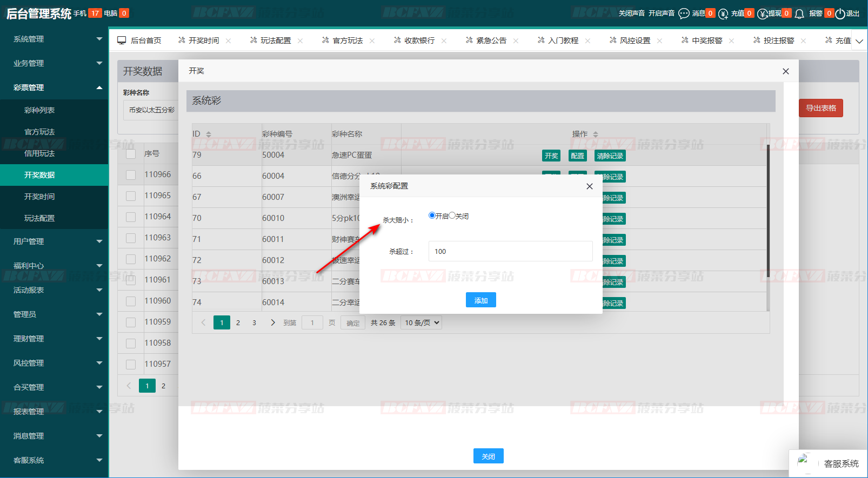
Task: Click the blue 添加 button
Action: coord(480,300)
